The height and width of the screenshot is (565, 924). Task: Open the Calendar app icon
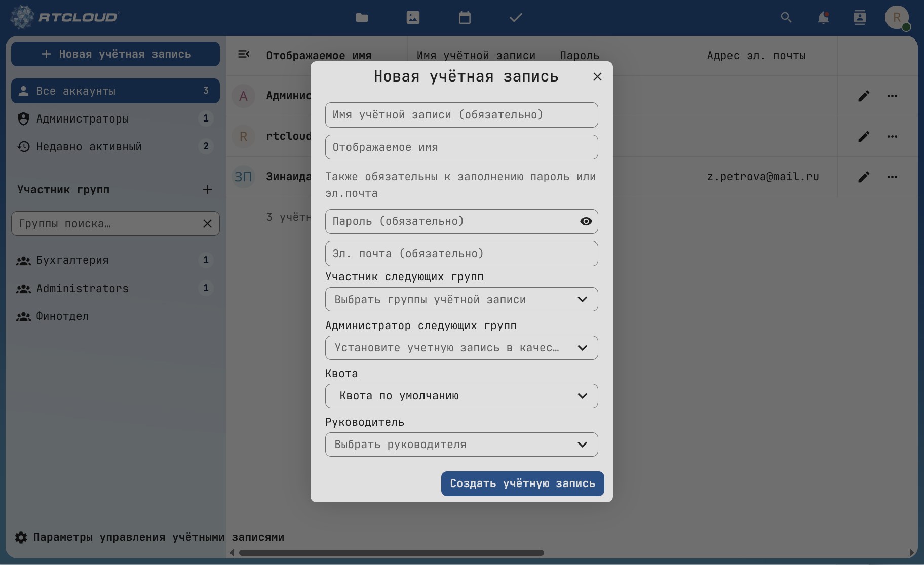pos(465,18)
